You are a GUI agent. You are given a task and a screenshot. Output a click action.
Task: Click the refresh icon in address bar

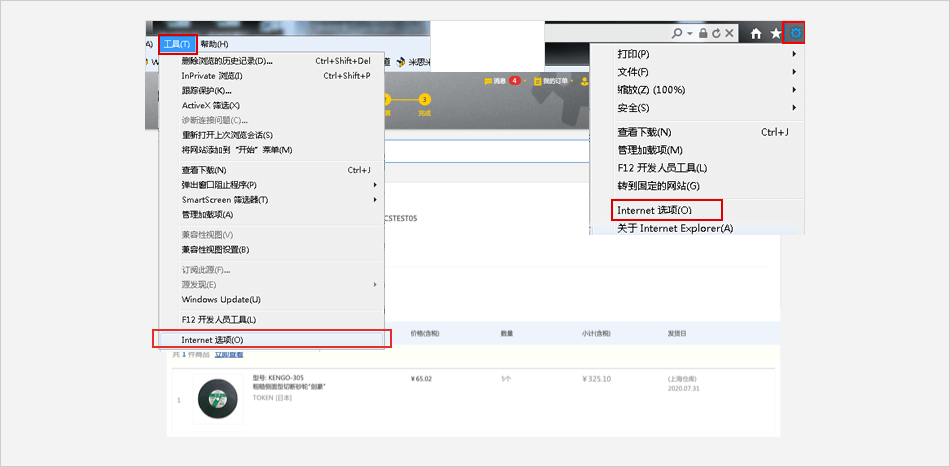click(x=716, y=34)
